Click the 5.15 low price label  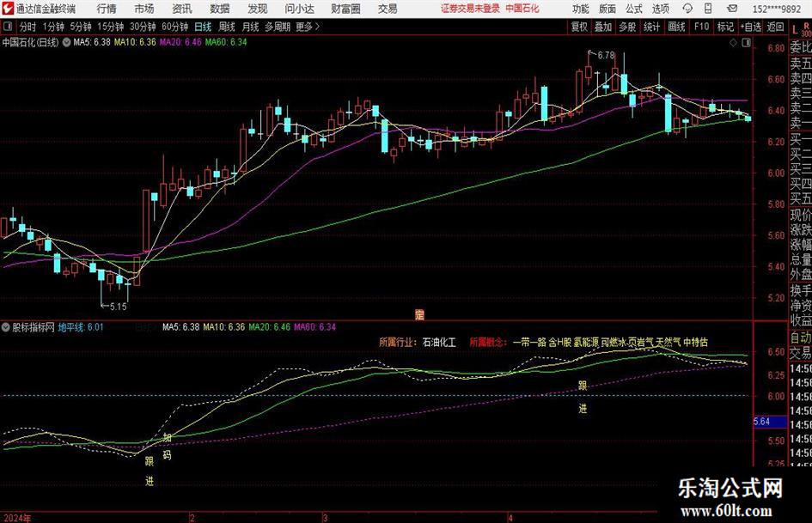(x=118, y=307)
